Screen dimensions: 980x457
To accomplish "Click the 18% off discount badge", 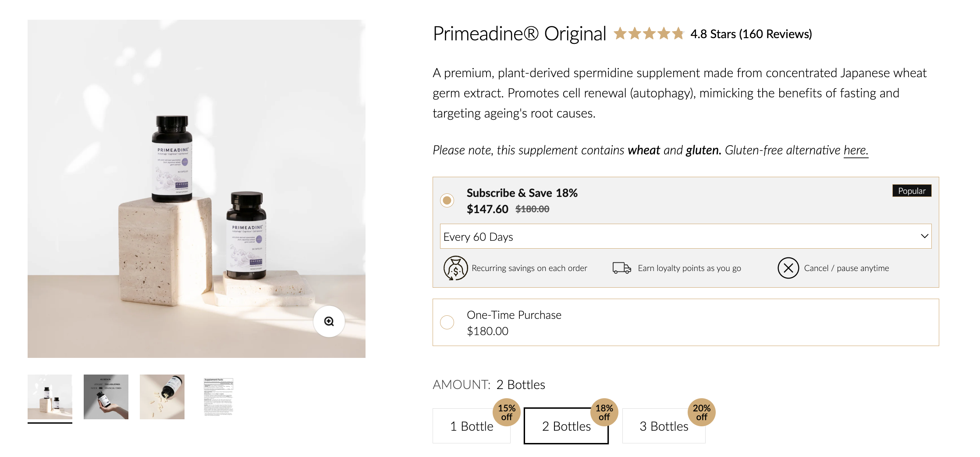I will tap(604, 412).
